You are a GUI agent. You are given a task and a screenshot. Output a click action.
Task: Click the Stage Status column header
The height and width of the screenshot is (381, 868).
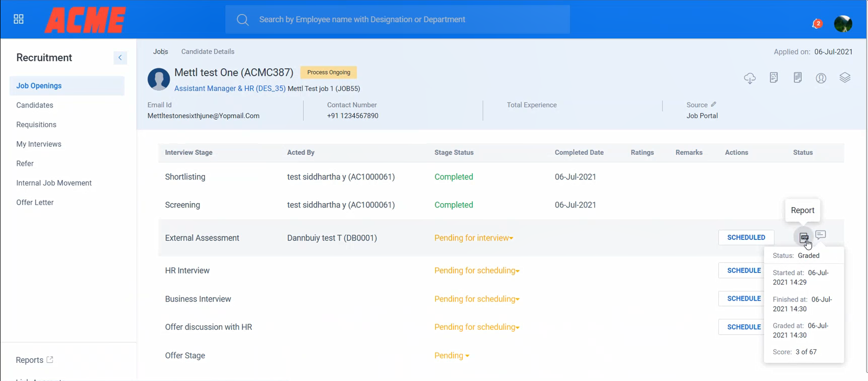pos(454,153)
